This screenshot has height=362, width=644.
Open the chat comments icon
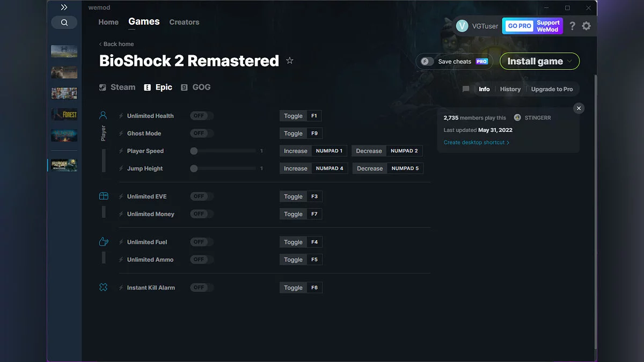pyautogui.click(x=466, y=89)
